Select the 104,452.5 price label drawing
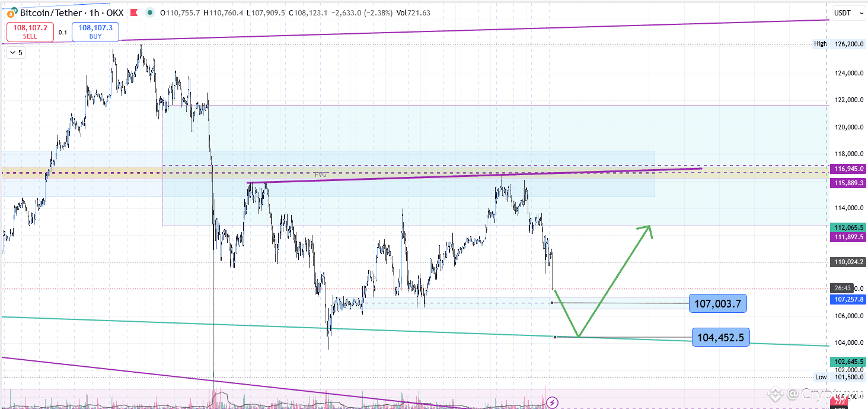The height and width of the screenshot is (409, 868). 721,338
